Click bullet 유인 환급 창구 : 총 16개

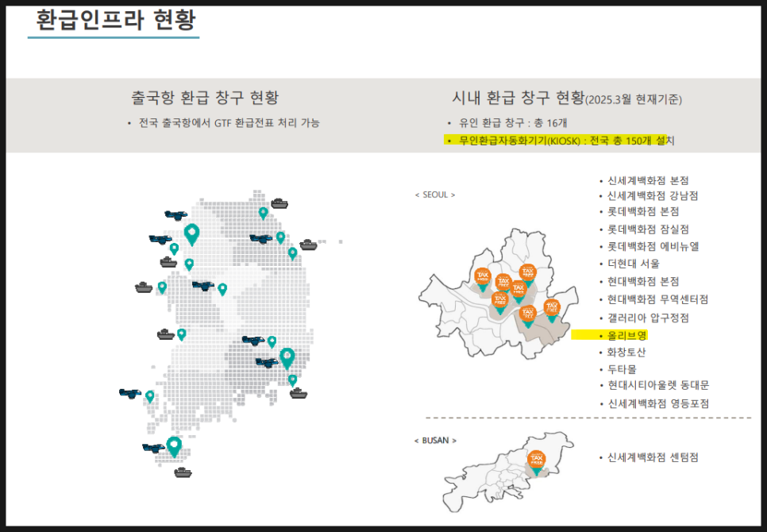pyautogui.click(x=513, y=123)
